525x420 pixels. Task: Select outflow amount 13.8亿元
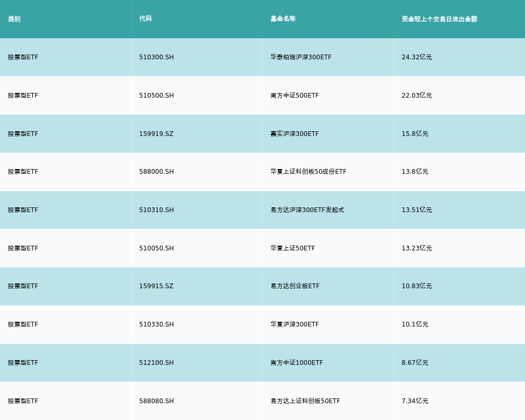point(415,172)
